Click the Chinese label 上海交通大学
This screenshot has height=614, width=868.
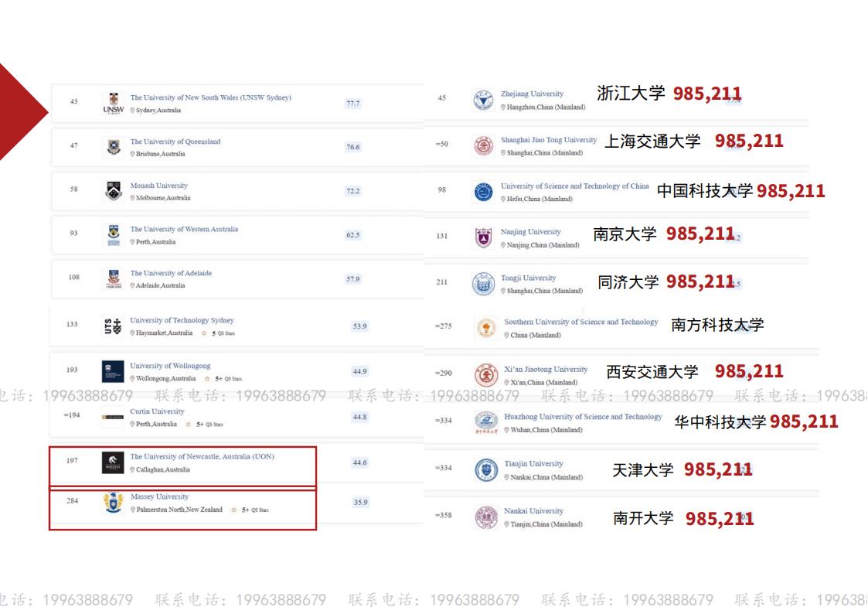(x=652, y=142)
